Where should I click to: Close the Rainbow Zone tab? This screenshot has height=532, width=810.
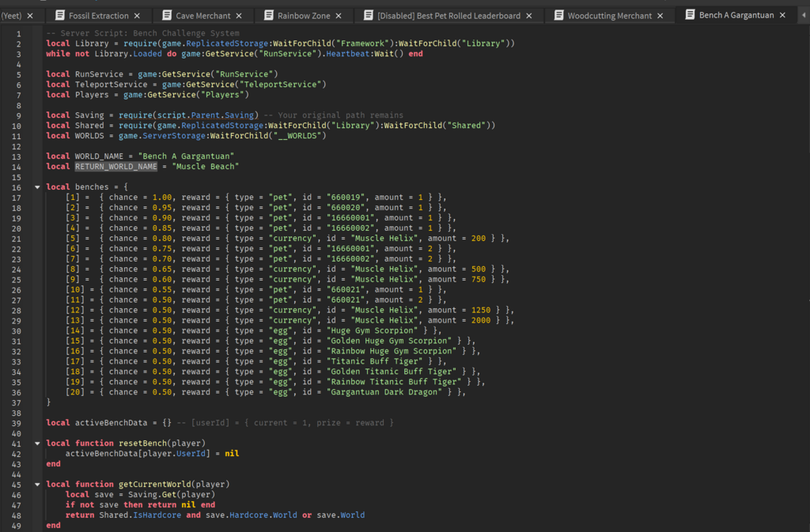click(x=339, y=16)
